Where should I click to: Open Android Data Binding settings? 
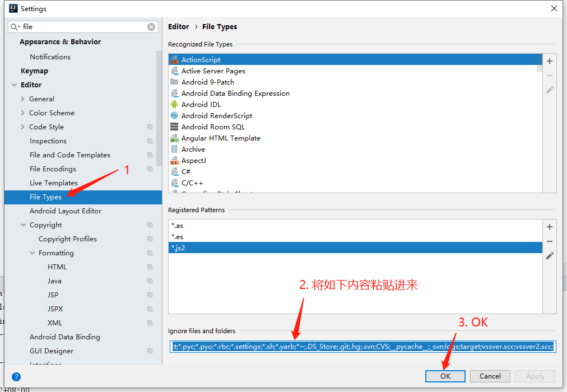tap(65, 337)
